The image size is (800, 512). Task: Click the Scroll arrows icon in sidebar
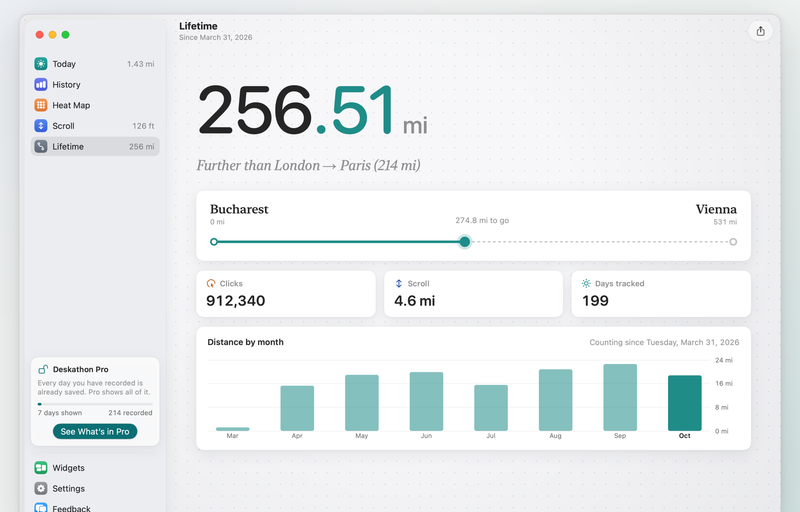41,125
